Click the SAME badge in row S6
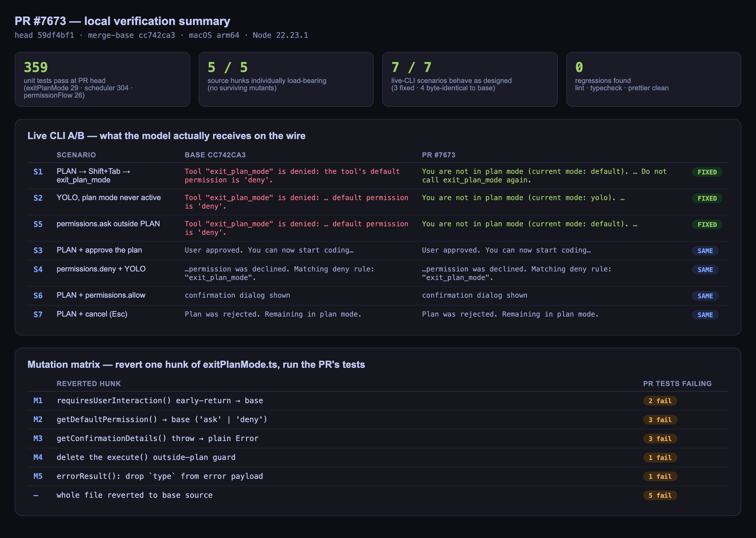 (x=705, y=296)
